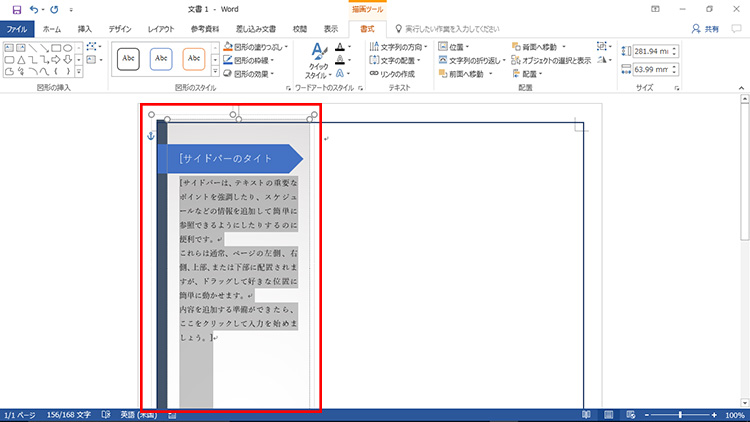Screen dimensions: 750x422
Task: Select the orange Abc shape style
Action: pos(194,59)
